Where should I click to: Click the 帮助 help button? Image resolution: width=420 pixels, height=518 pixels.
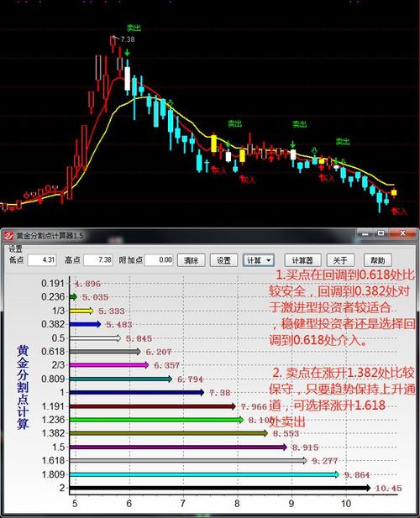tap(378, 260)
